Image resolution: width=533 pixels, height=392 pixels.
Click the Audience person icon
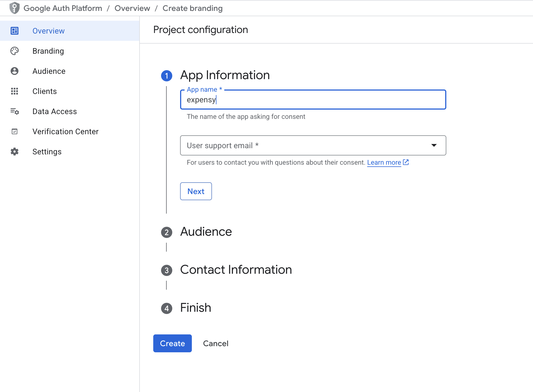click(14, 71)
